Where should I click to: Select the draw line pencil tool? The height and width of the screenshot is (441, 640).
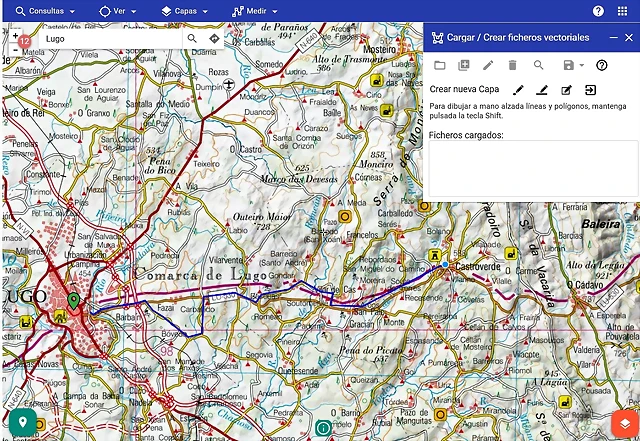542,90
